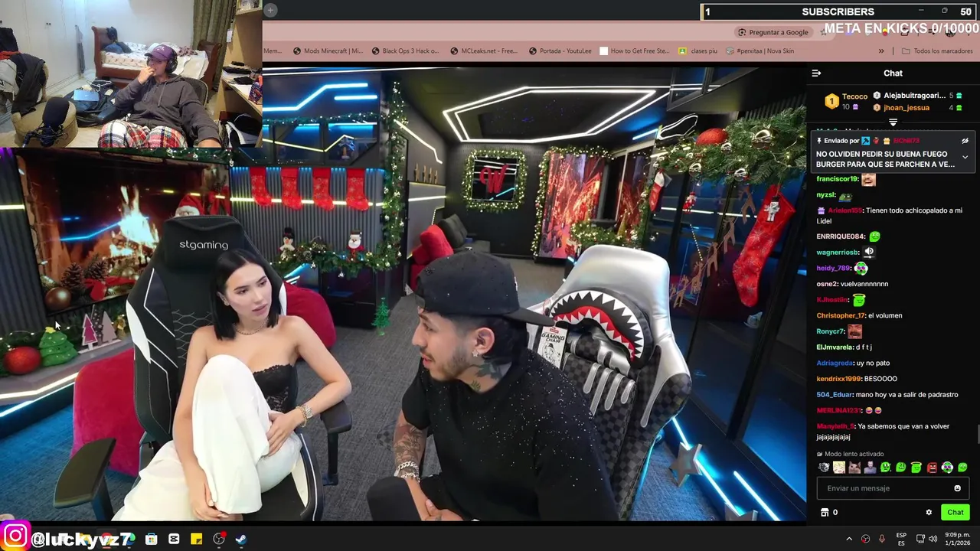Open the blue calendar-style taskbar icon
This screenshot has height=551, width=980.
[x=152, y=539]
